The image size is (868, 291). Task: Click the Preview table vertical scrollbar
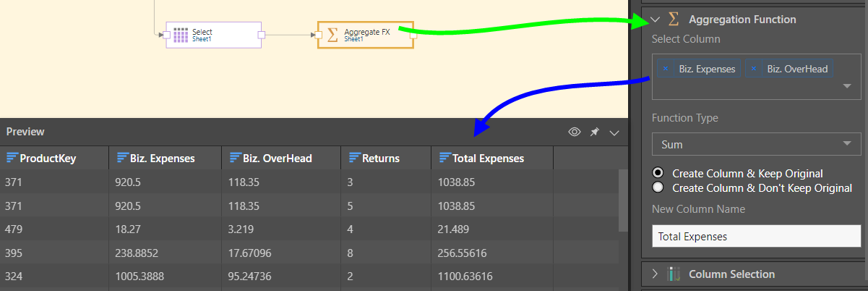point(622,199)
